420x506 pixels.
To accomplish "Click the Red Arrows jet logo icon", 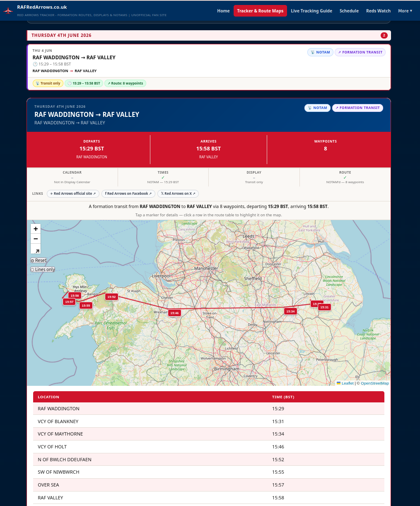I will pos(8,10).
